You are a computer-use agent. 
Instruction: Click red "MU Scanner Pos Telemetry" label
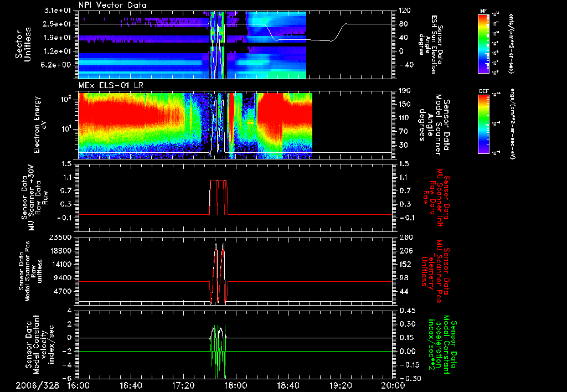[x=435, y=271]
